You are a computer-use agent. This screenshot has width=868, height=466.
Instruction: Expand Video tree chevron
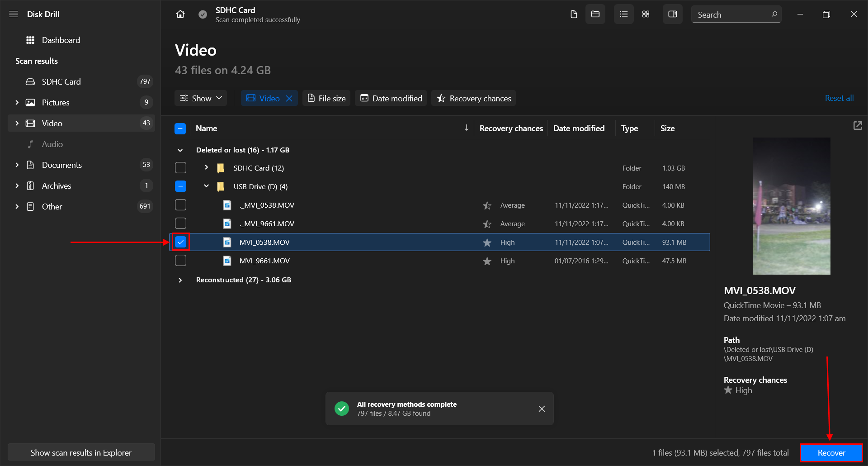pyautogui.click(x=17, y=124)
